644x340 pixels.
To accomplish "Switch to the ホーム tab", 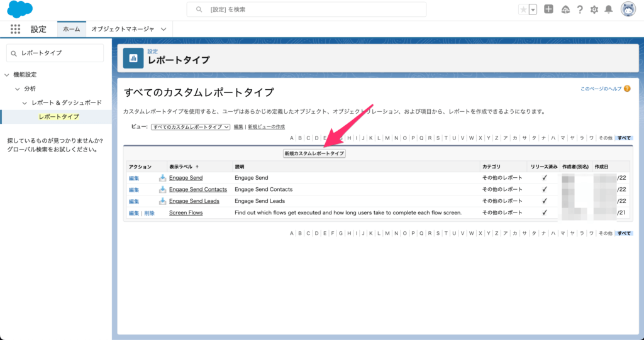I will coord(71,29).
